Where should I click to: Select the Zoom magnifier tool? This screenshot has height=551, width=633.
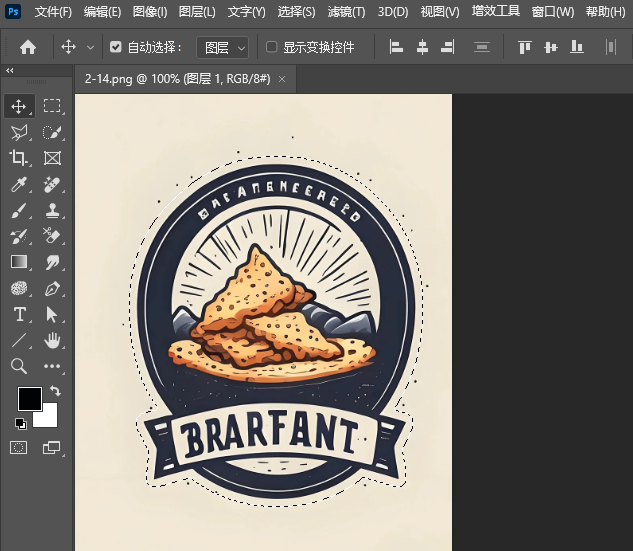(19, 367)
